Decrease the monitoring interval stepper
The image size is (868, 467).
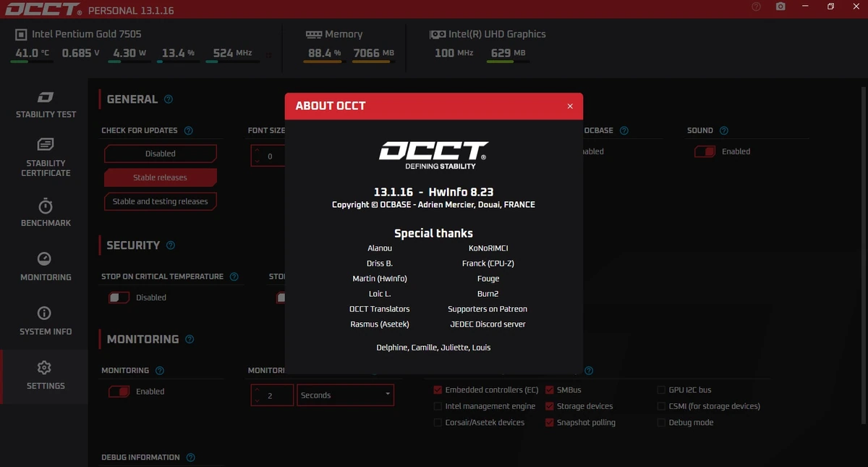tap(257, 400)
